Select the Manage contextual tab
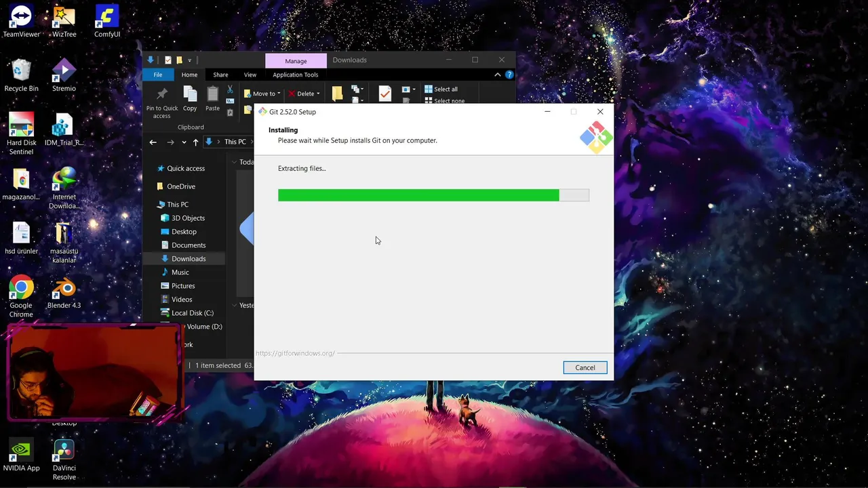This screenshot has width=868, height=488. (296, 61)
